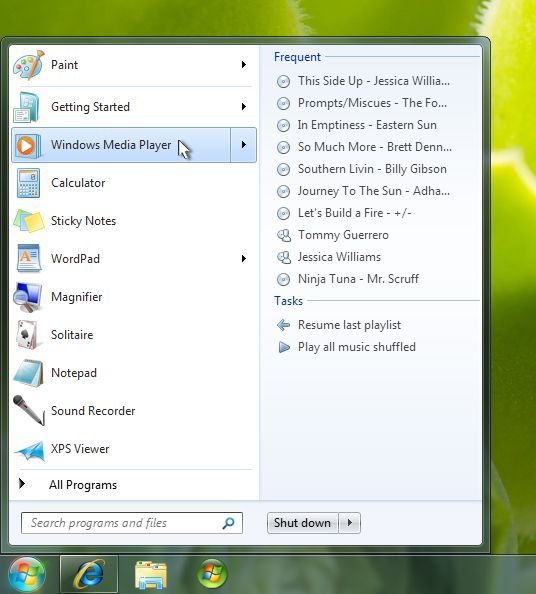Open Shut down options arrow

(x=349, y=523)
